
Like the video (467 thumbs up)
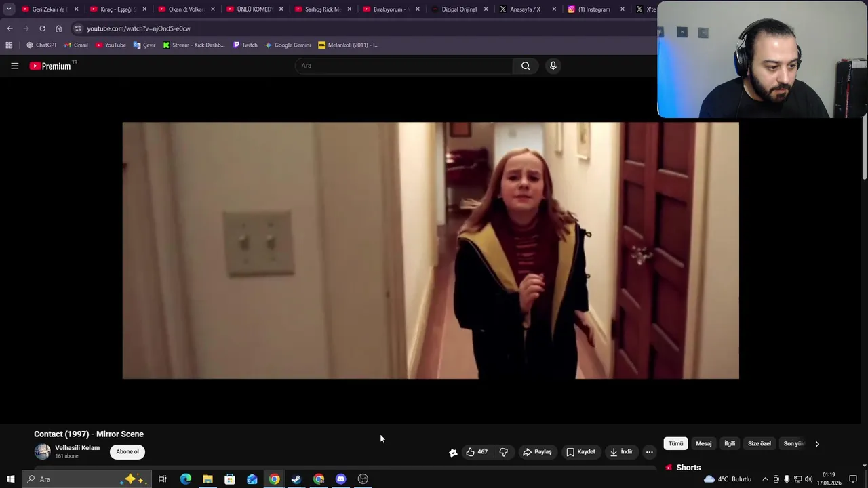coord(476,451)
